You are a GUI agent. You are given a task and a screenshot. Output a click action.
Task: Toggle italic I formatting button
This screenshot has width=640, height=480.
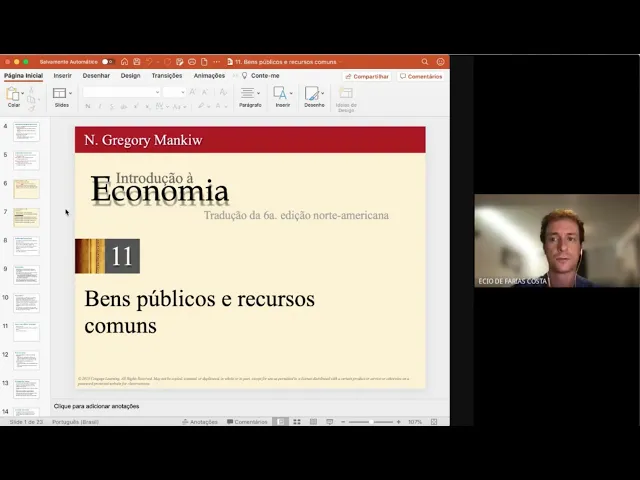100,107
